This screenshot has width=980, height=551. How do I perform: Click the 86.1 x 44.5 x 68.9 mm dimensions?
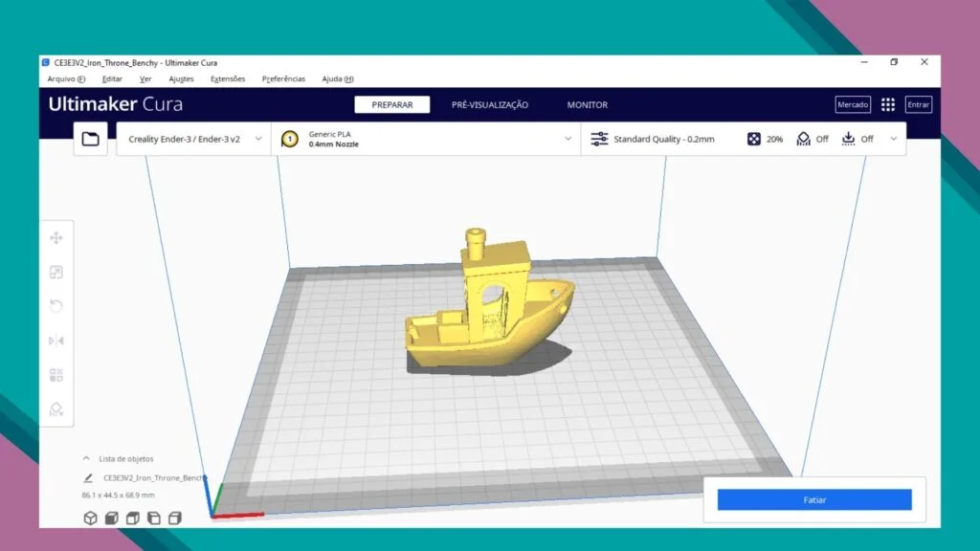(118, 495)
